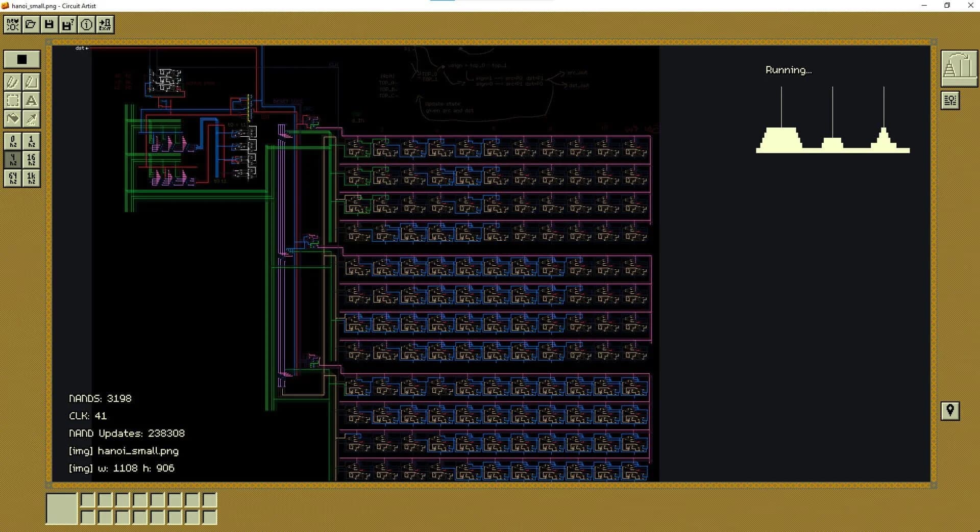Pause simulation with the 0 hz option
The height and width of the screenshot is (532, 980).
tap(12, 141)
